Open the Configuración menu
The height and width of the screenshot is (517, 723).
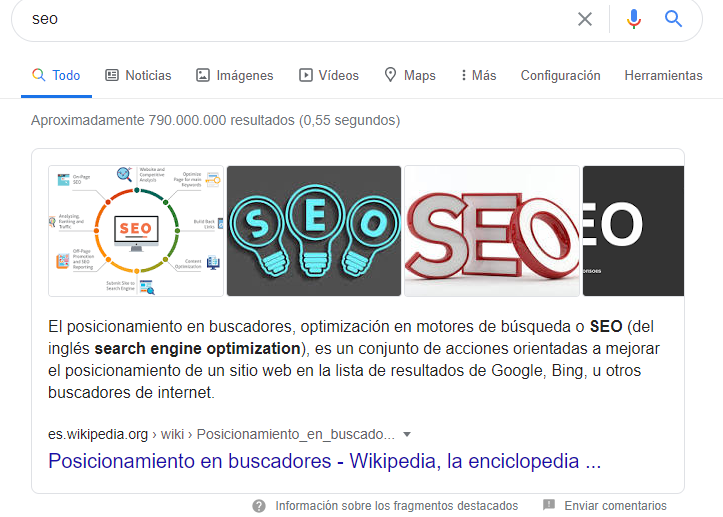(x=560, y=75)
